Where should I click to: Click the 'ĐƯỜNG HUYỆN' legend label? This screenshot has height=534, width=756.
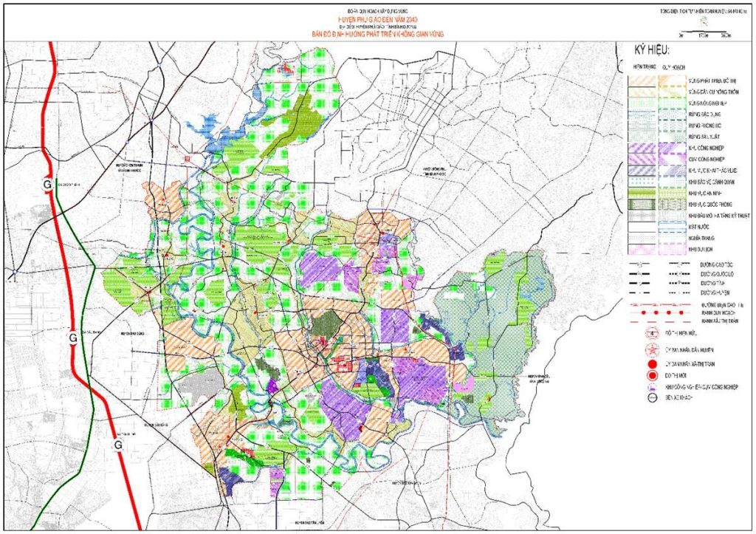[x=715, y=292]
